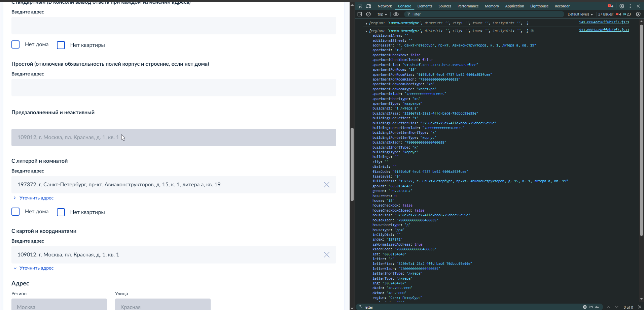The image size is (644, 310).
Task: Click the disabled 'Москва' region field
Action: coord(59,305)
